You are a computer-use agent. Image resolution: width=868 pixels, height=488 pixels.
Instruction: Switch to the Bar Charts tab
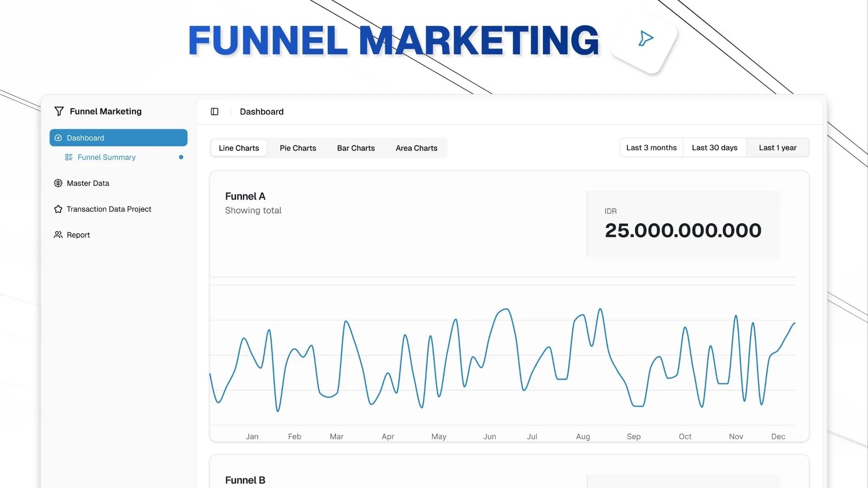[356, 148]
